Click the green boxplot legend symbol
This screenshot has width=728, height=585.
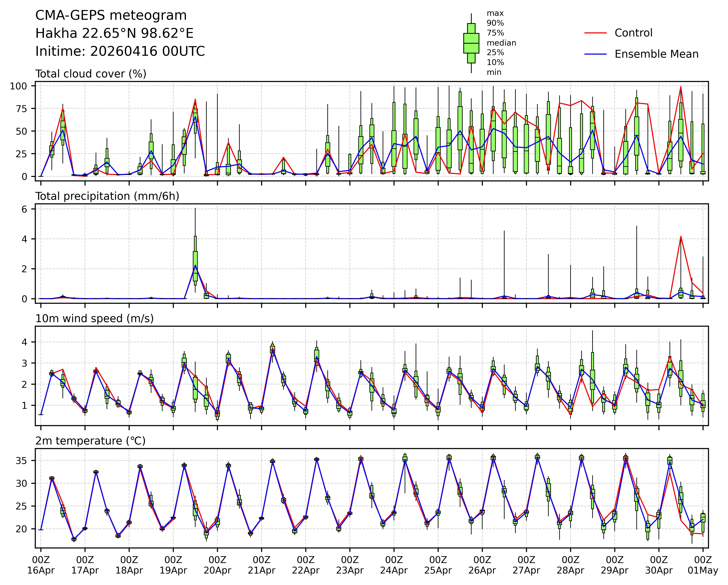pyautogui.click(x=471, y=43)
